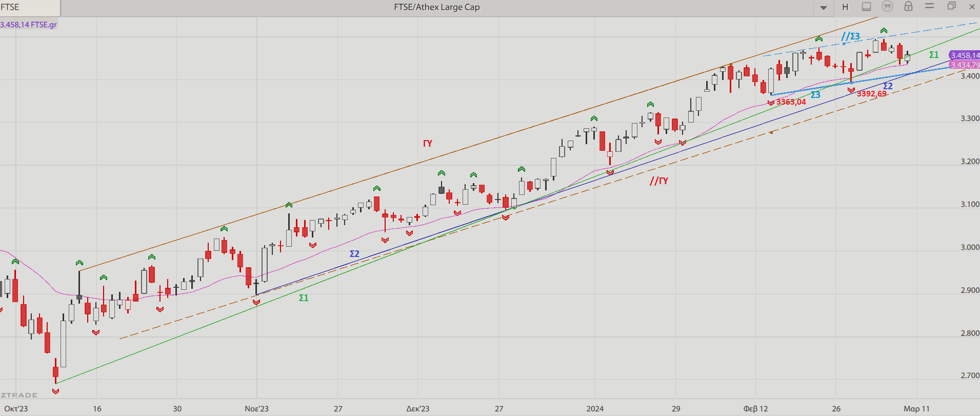The image size is (980, 416).
Task: Click the 2024 date axis label
Action: click(595, 409)
